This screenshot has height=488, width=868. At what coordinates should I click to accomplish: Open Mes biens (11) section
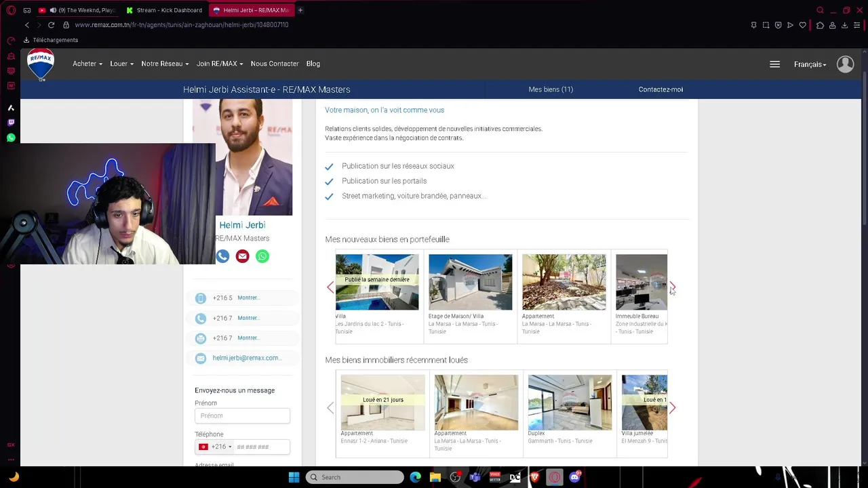click(551, 89)
